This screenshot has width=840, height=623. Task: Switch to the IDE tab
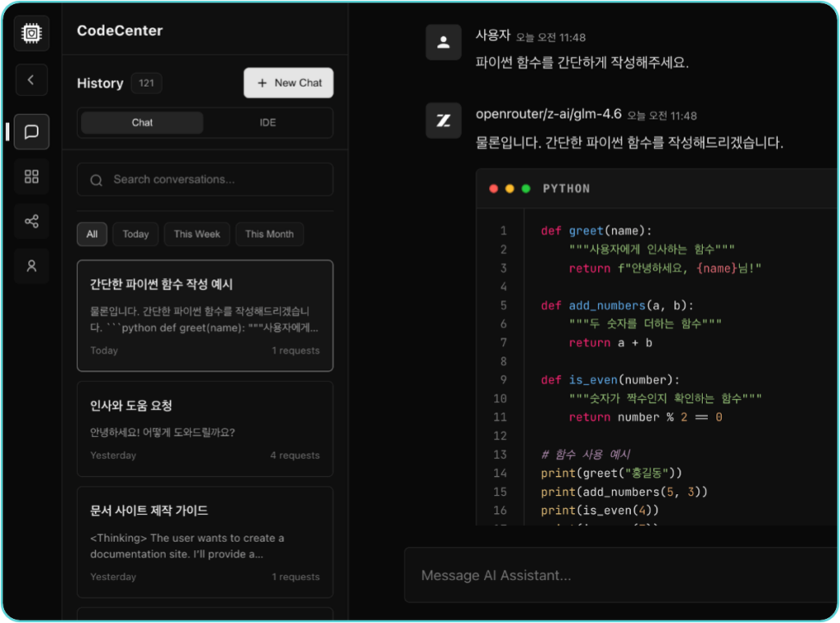click(268, 123)
